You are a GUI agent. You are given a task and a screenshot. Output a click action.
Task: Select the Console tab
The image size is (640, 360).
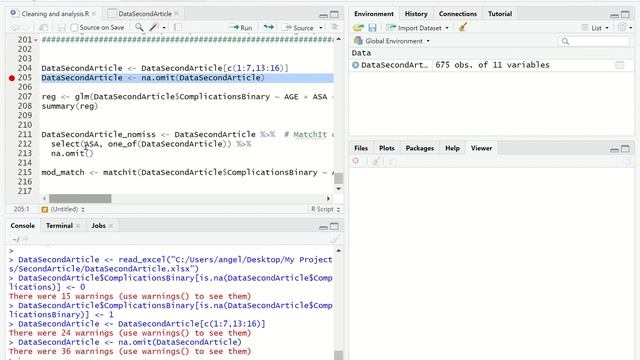pos(22,225)
